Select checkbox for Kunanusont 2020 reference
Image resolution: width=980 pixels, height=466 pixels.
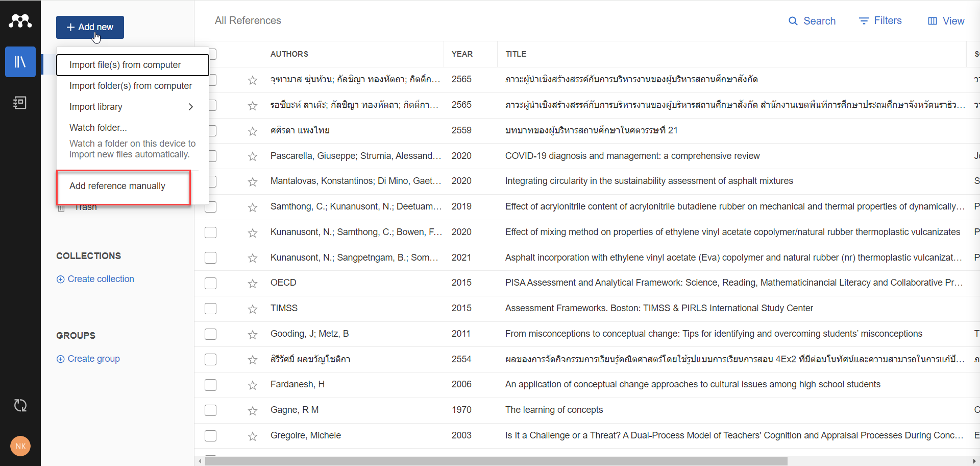click(211, 232)
